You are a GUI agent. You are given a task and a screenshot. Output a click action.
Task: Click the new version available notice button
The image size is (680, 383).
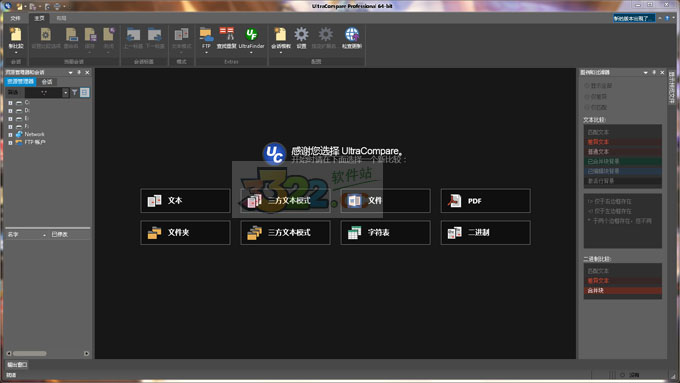point(634,18)
